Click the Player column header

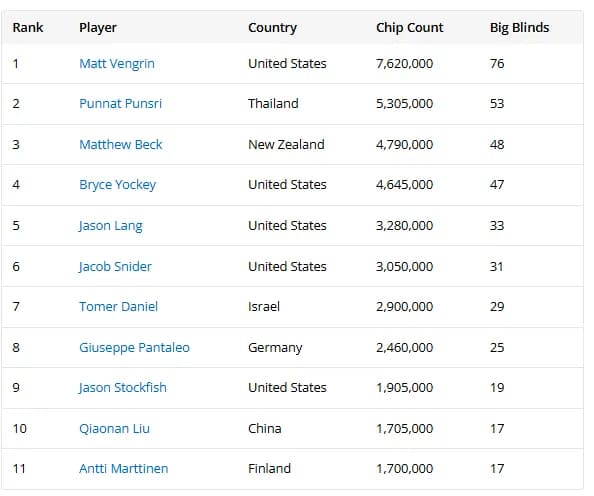(98, 28)
